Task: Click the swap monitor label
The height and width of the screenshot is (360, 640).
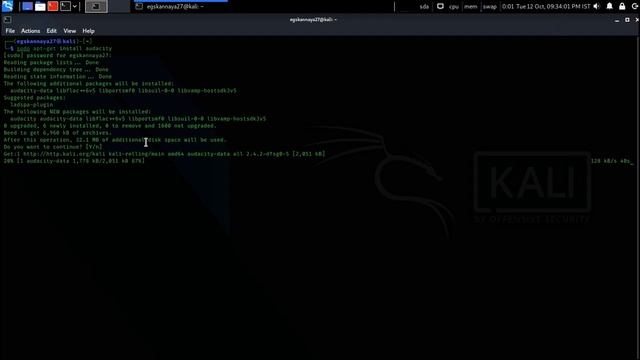Action: pyautogui.click(x=490, y=7)
